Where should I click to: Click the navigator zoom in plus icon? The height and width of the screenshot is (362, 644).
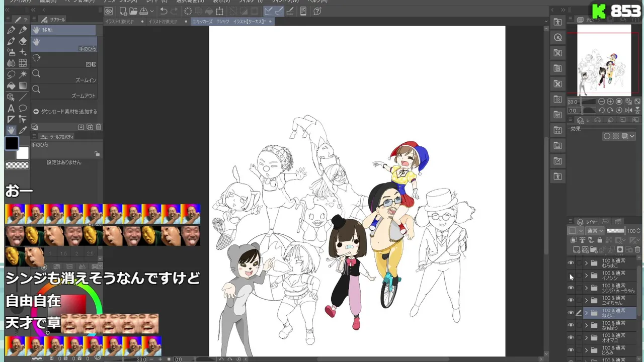coord(610,102)
